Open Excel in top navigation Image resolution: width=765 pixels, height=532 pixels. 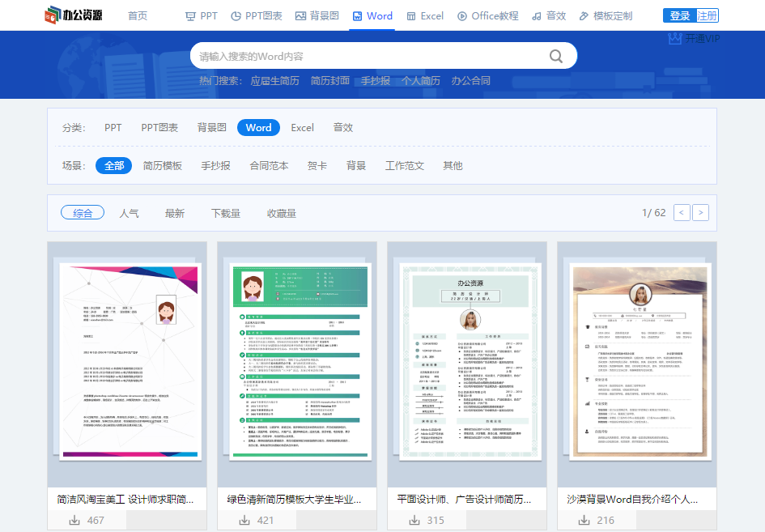(x=426, y=15)
